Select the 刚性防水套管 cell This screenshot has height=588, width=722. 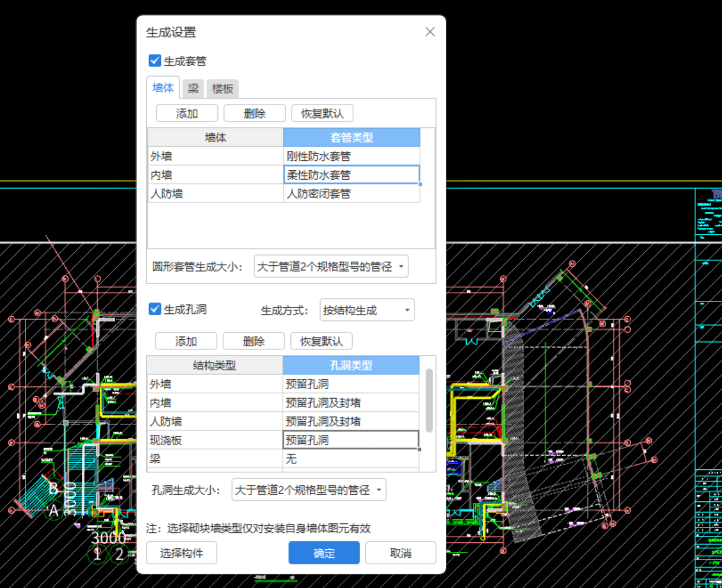click(x=352, y=156)
